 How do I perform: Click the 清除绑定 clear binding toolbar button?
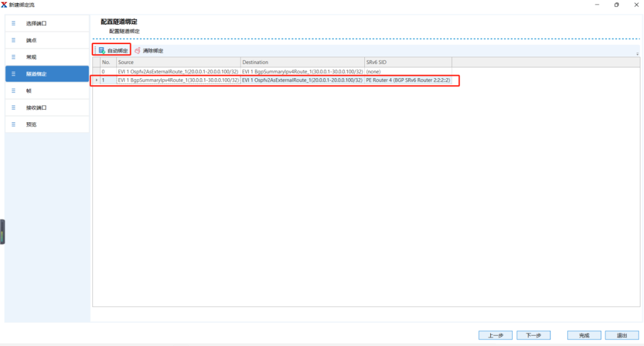coord(148,51)
